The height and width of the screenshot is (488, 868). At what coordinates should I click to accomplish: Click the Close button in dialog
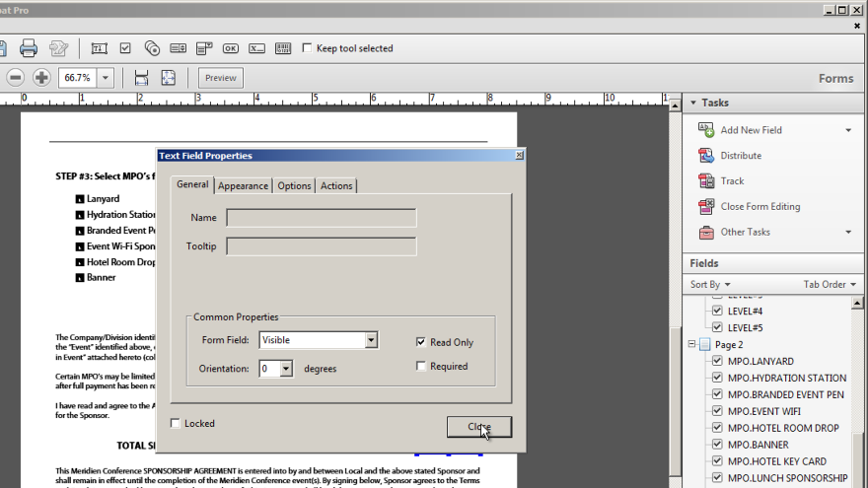479,427
